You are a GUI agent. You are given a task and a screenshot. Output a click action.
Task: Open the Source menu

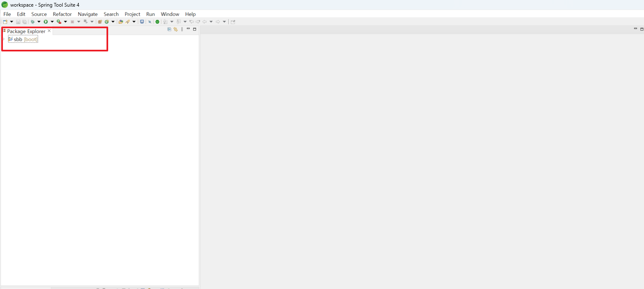[x=39, y=14]
